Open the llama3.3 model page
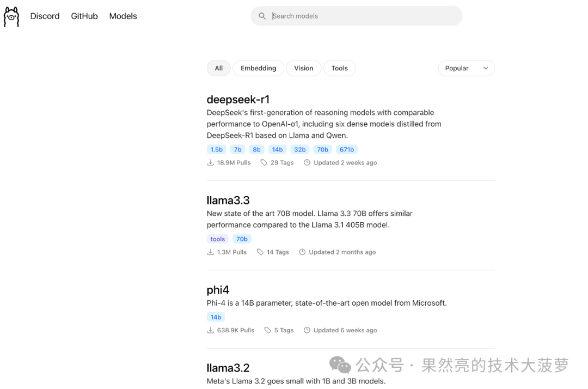Viewport: 588px width, 389px height. point(228,200)
